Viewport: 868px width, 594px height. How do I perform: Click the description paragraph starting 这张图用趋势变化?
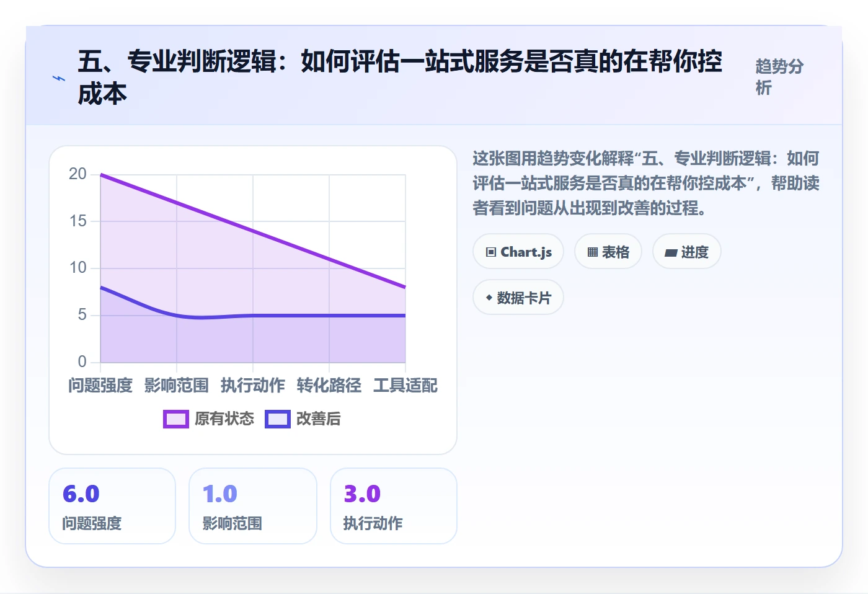click(x=646, y=183)
